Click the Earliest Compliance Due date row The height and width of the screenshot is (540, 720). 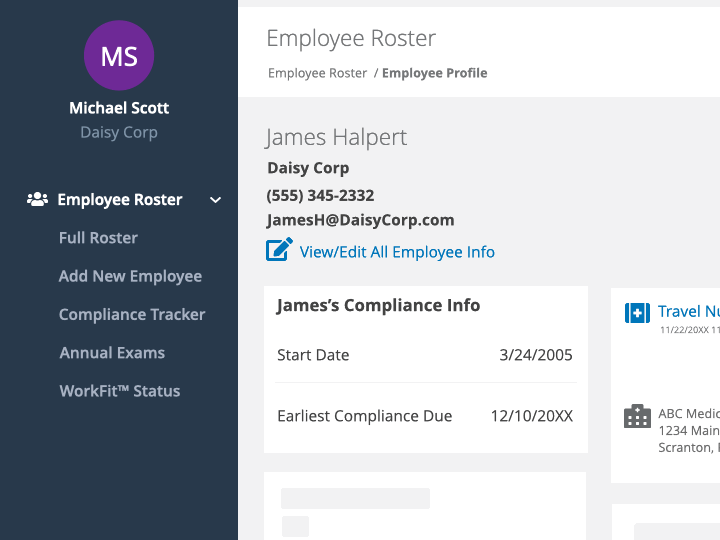pyautogui.click(x=425, y=416)
